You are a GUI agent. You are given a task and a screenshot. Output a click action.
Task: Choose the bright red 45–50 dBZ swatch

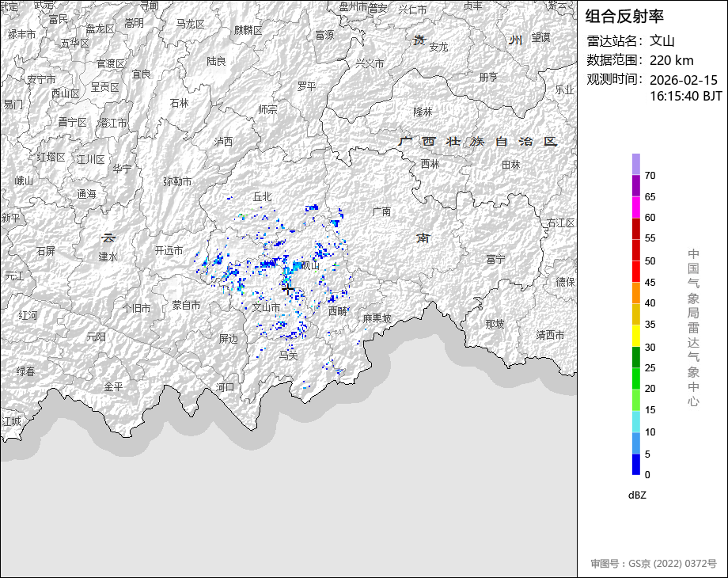636,272
